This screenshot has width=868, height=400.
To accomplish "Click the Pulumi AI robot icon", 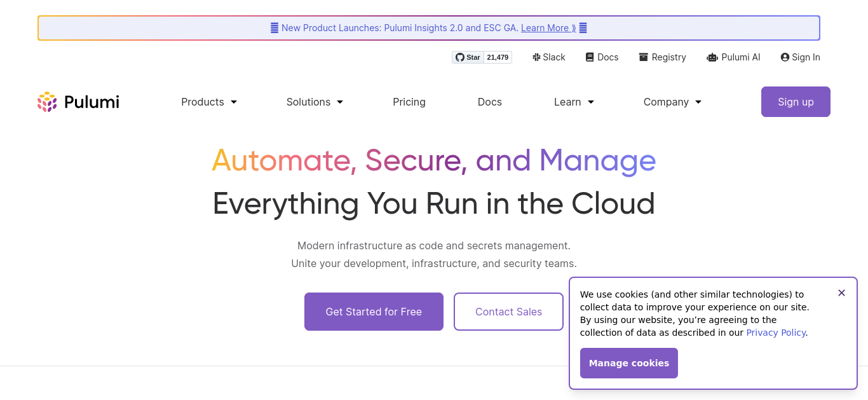I will pos(712,57).
